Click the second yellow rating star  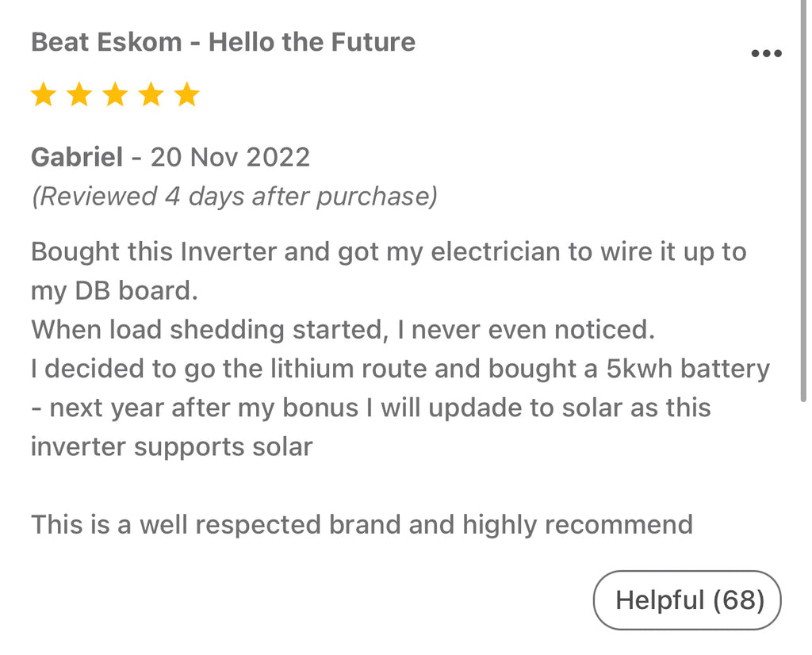79,95
